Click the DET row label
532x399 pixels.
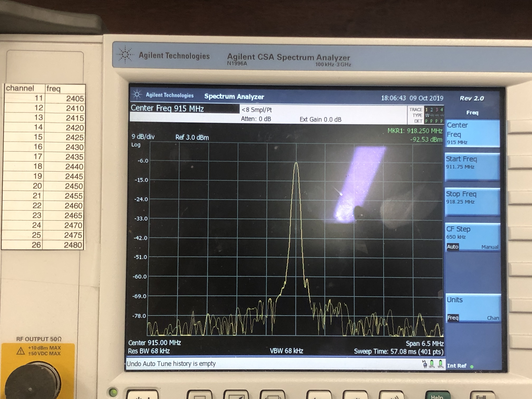coord(418,121)
